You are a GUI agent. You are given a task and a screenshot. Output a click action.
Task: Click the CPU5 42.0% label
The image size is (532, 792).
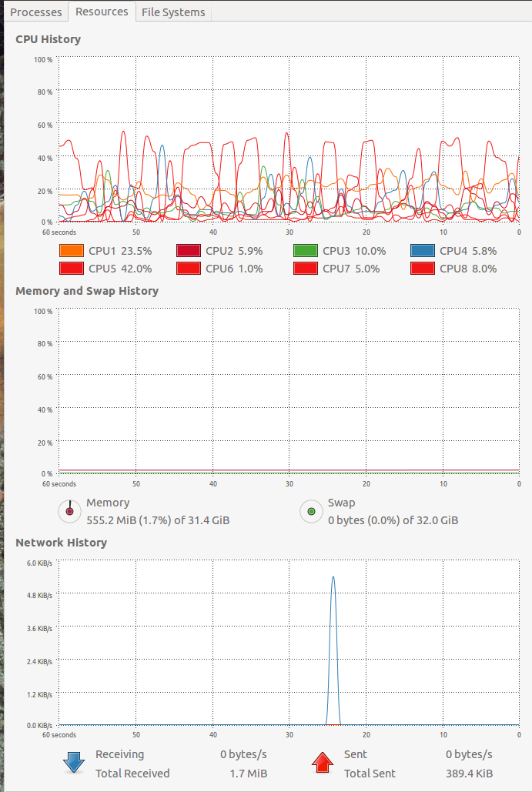[120, 269]
